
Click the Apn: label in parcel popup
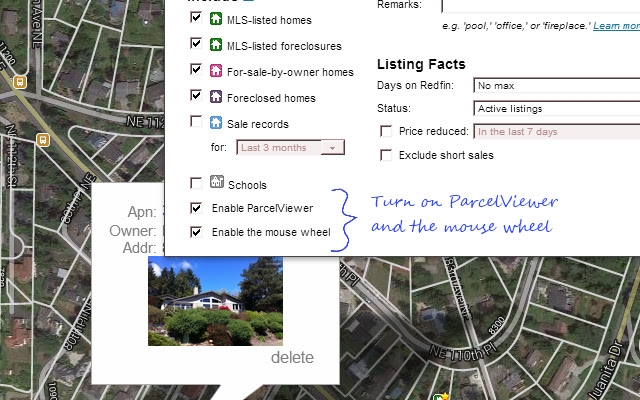(142, 212)
